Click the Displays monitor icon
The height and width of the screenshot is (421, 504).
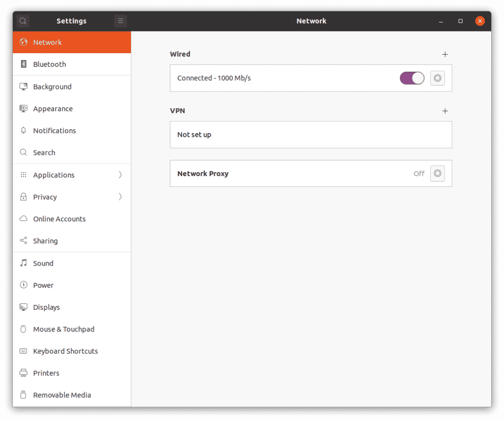coord(23,307)
